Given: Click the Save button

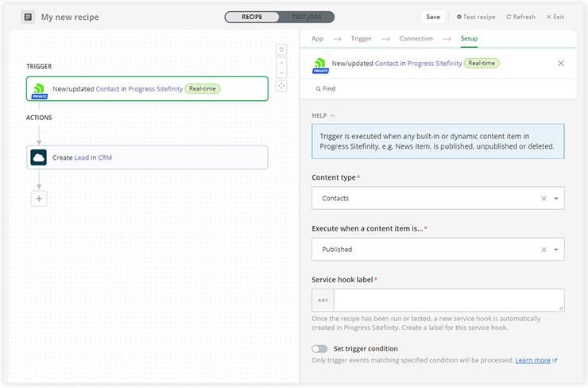Looking at the screenshot, I should pyautogui.click(x=433, y=17).
